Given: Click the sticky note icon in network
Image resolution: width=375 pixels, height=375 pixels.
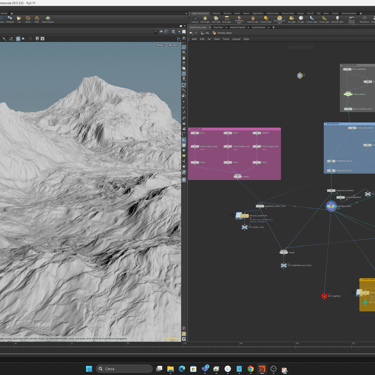Looking at the screenshot, I should click(x=300, y=76).
